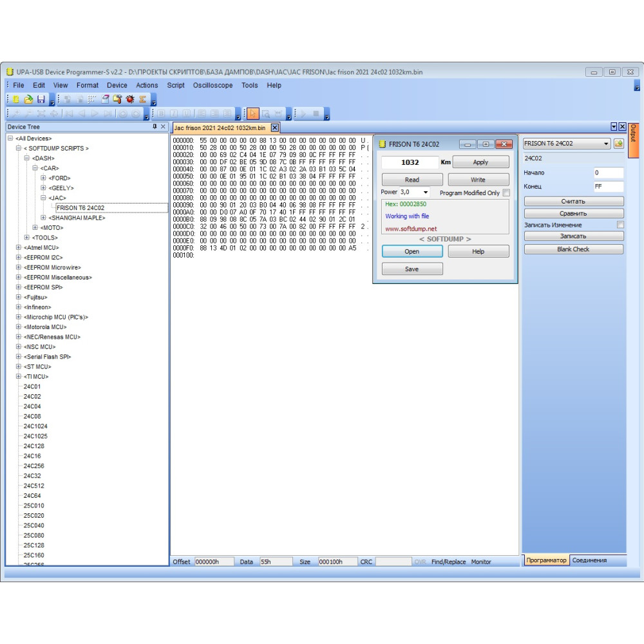The height and width of the screenshot is (644, 644).
Task: Click the Paste toolbar icon
Action: tap(80, 99)
